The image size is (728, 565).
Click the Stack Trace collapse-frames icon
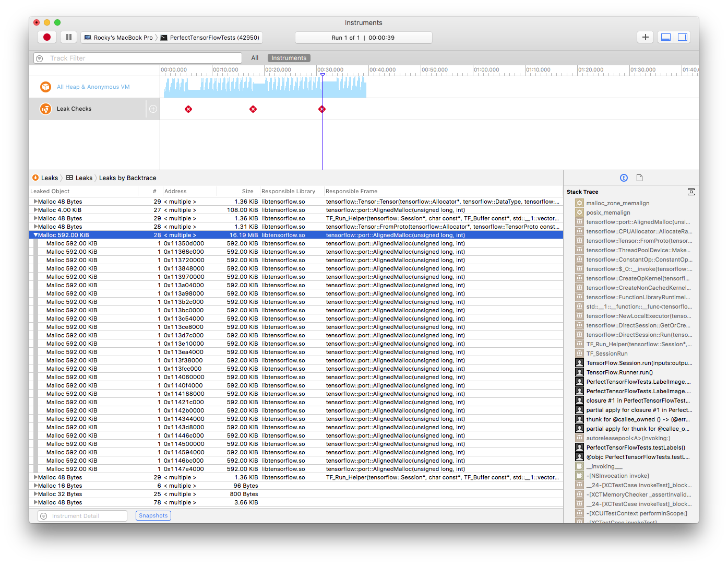pos(691,192)
